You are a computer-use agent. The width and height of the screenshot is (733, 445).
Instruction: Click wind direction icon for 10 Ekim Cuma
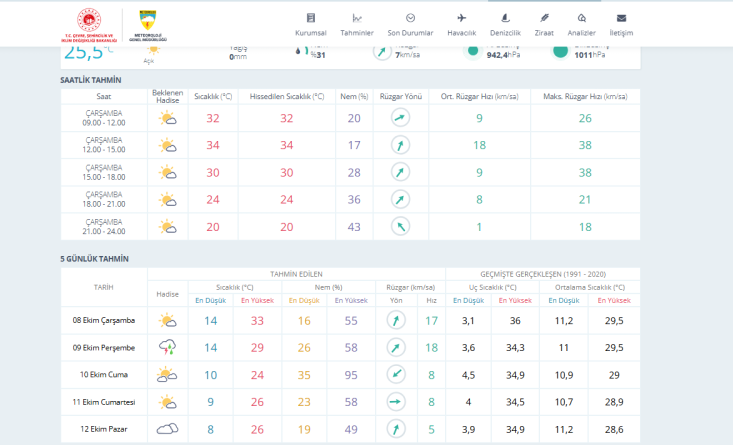pos(396,375)
